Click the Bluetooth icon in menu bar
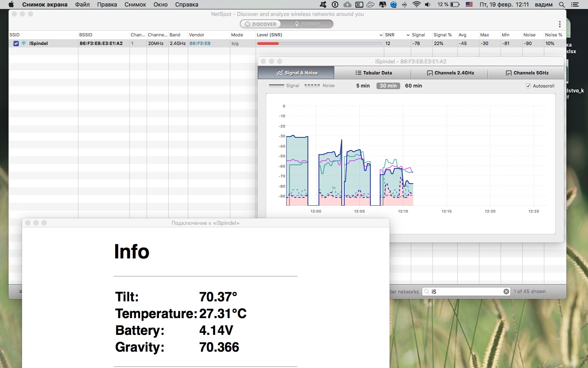Viewport: 588px width, 368px height. click(x=405, y=4)
